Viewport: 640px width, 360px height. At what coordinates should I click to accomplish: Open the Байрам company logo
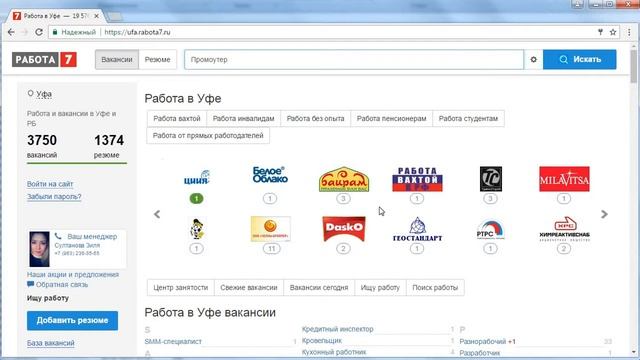[x=344, y=179]
